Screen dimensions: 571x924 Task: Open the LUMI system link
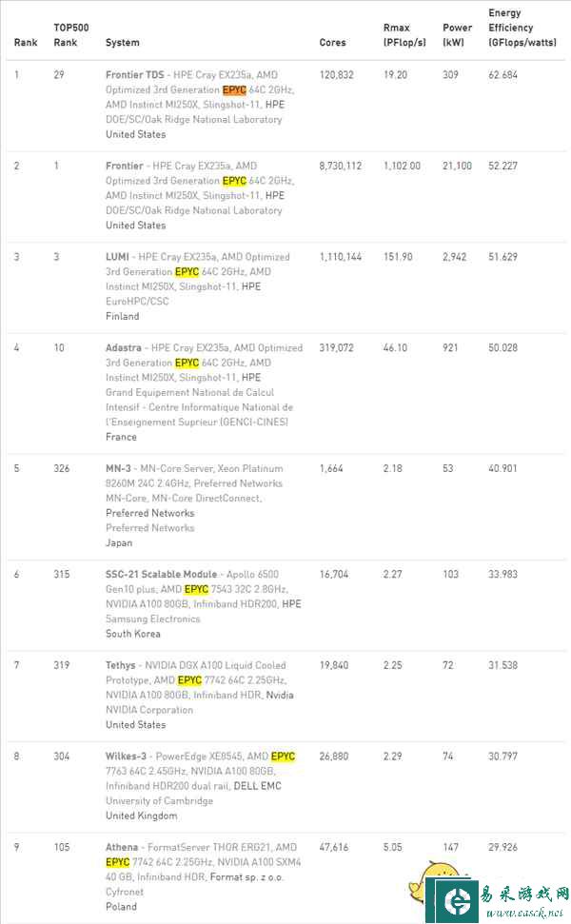tap(118, 257)
